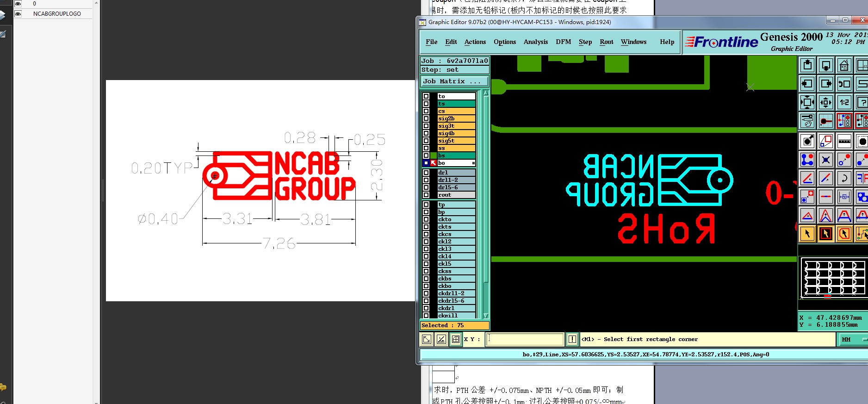This screenshot has height=404, width=868.
Task: Click the zoom in expand icon
Action: coord(807,102)
